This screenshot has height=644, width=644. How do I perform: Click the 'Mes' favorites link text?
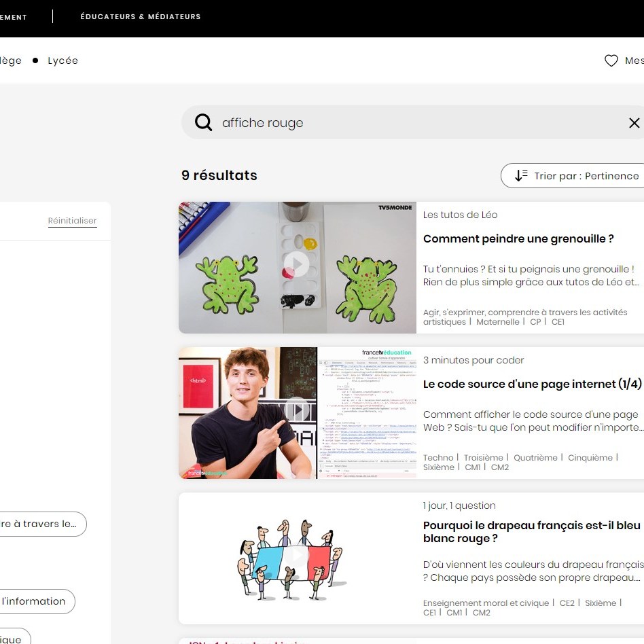click(634, 60)
